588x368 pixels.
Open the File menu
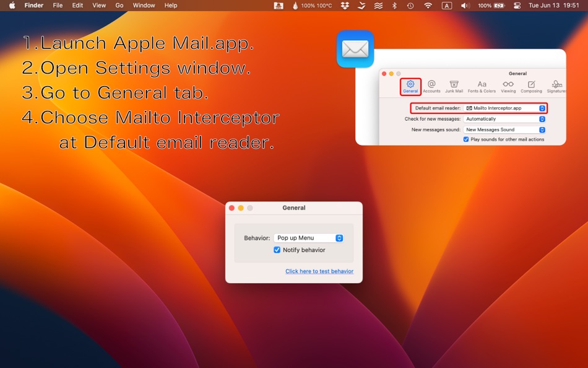pos(58,5)
